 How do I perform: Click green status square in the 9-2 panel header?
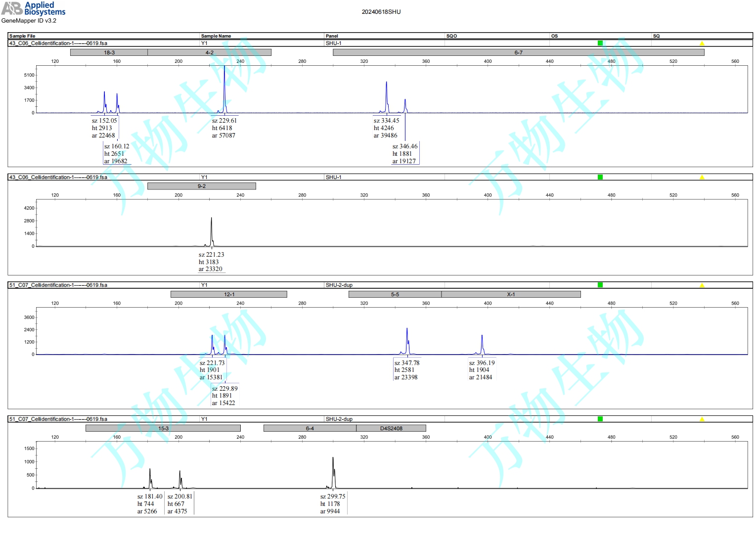click(x=600, y=177)
